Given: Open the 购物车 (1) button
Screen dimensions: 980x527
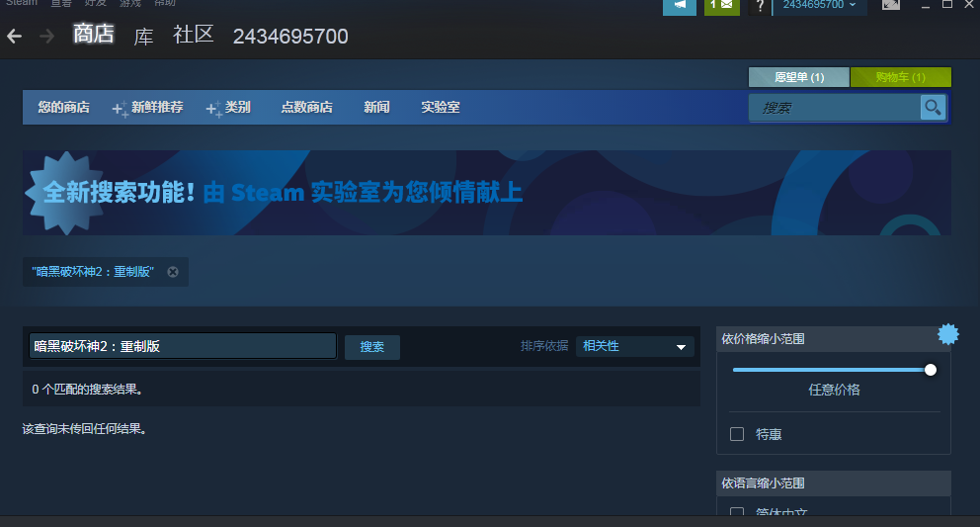Looking at the screenshot, I should pos(901,77).
